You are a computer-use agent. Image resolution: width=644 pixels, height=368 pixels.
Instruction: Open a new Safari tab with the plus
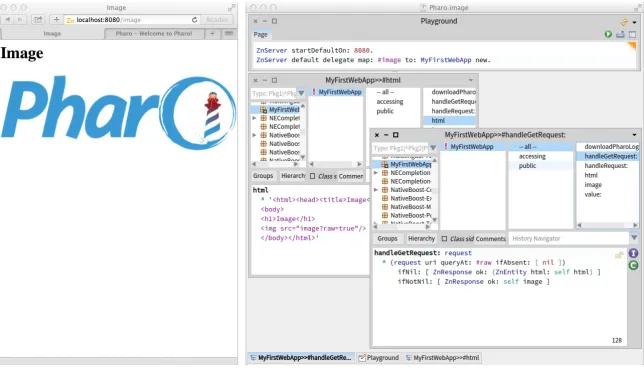coord(212,34)
